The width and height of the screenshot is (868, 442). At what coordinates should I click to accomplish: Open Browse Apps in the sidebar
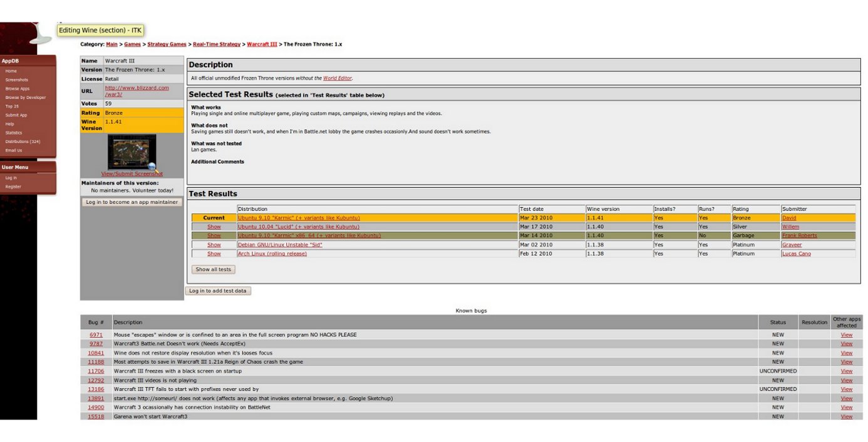tap(18, 88)
